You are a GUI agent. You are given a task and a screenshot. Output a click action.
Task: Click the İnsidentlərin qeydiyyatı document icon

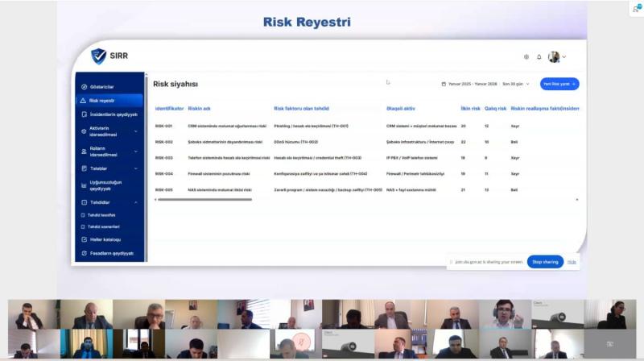[84, 114]
